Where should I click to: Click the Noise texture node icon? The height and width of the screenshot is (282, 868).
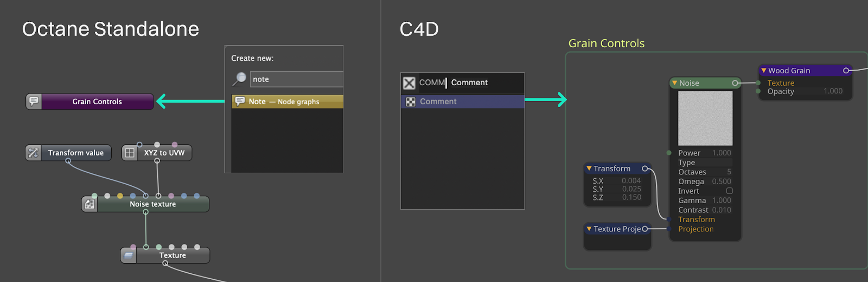pyautogui.click(x=90, y=204)
